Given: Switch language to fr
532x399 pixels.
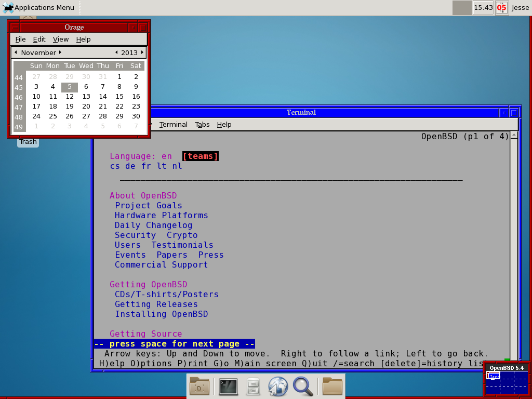Looking at the screenshot, I should coord(146,166).
